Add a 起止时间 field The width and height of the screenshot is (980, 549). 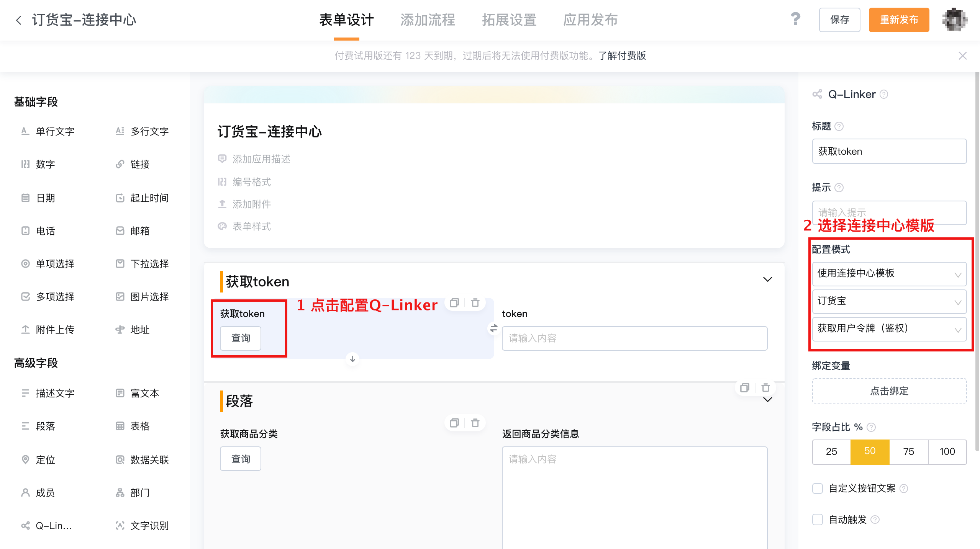tap(142, 198)
